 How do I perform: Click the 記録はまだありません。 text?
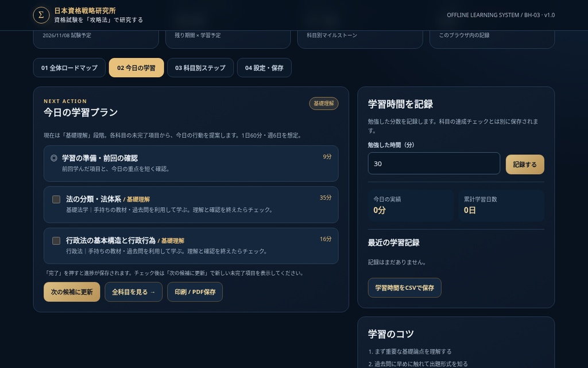tap(397, 262)
